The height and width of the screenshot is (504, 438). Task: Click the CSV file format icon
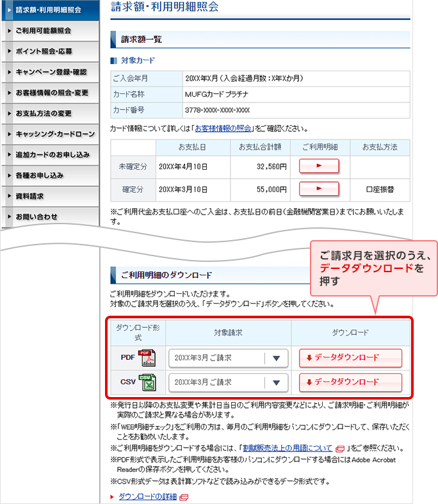pos(147,382)
